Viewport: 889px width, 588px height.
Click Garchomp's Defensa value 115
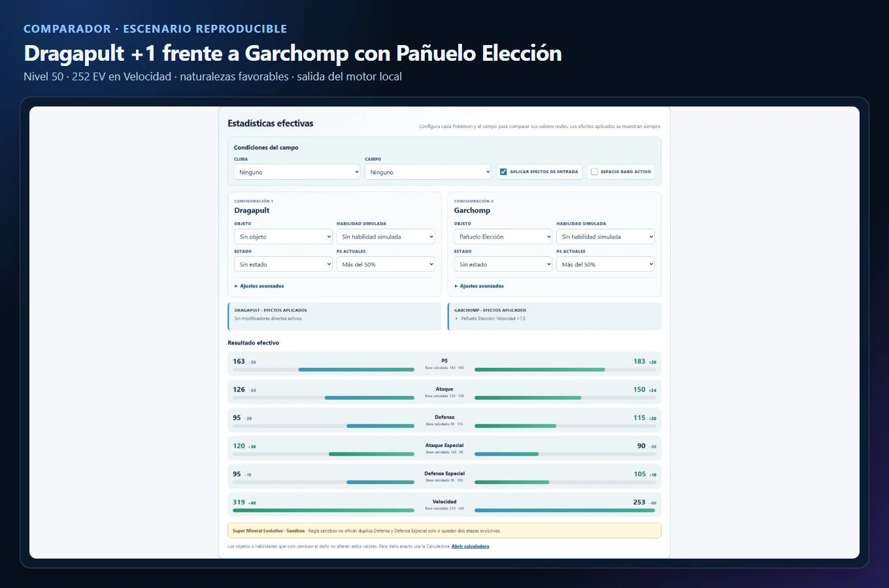tap(639, 417)
